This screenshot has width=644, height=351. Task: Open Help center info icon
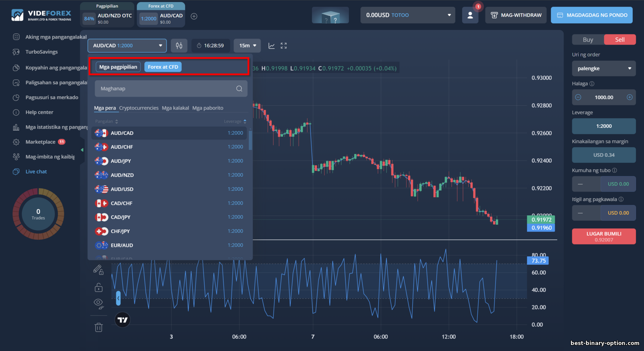[16, 112]
